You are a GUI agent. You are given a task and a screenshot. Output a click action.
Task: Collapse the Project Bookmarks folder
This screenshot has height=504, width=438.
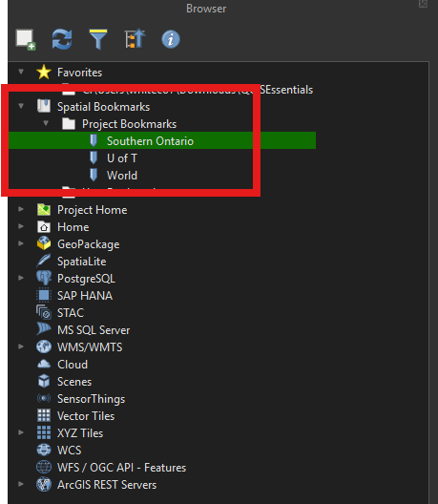(46, 123)
